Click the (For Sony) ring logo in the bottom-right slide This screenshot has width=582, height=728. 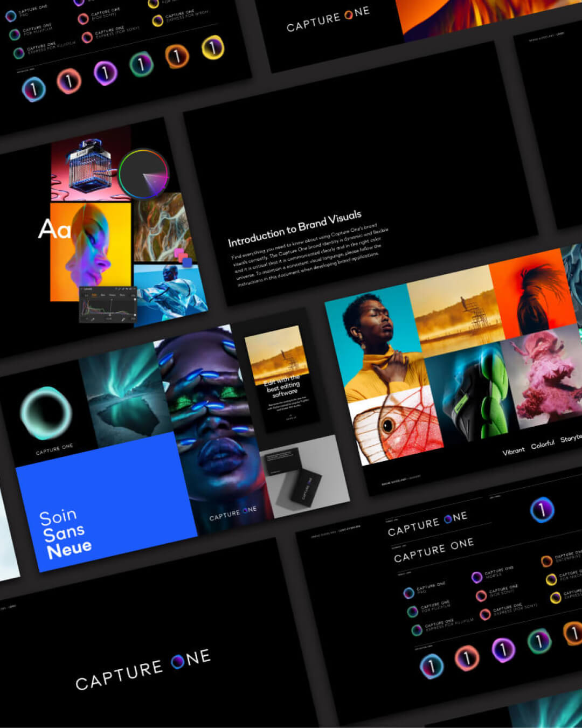[x=481, y=596]
